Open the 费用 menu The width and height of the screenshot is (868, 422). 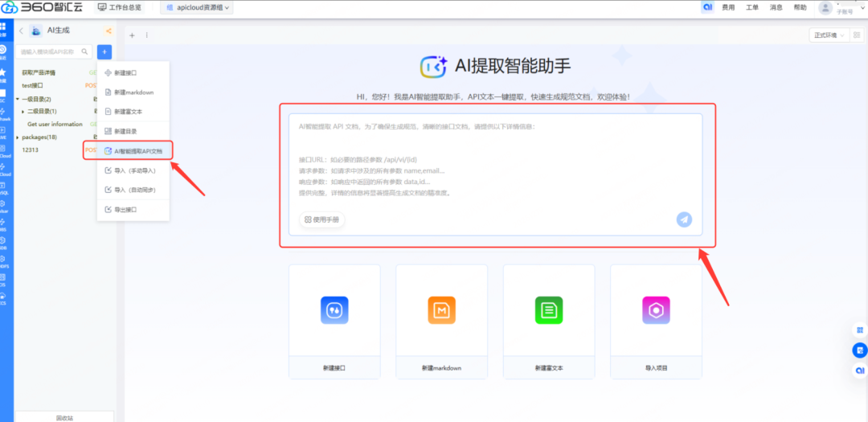728,8
